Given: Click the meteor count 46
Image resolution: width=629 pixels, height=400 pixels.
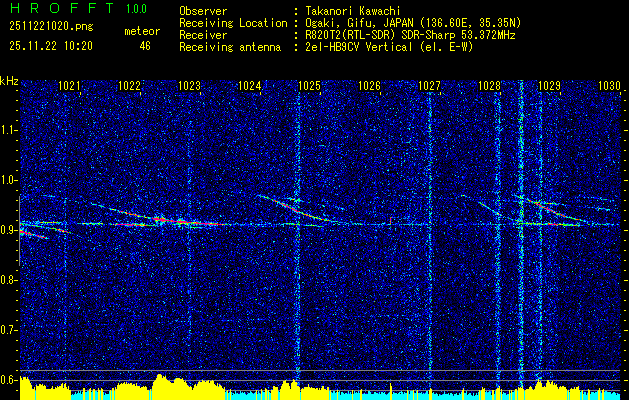Looking at the screenshot, I should pyautogui.click(x=145, y=46).
